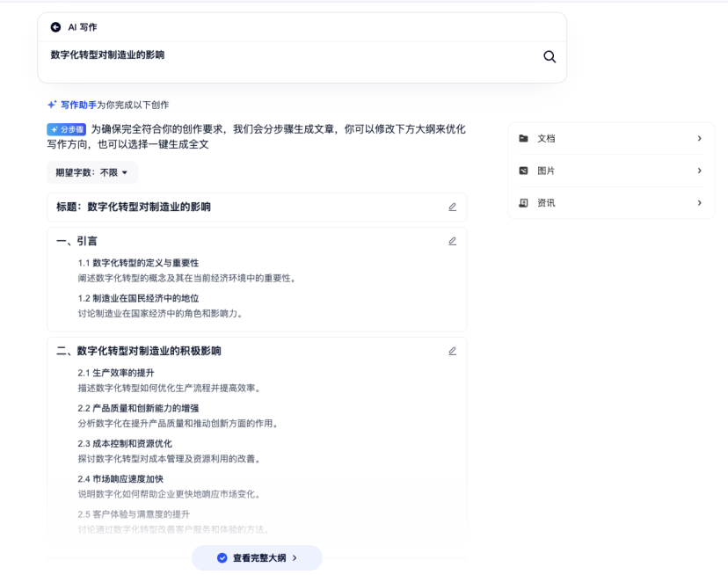The height and width of the screenshot is (575, 728).
Task: Click the 一、引言 heading
Action: (76, 241)
